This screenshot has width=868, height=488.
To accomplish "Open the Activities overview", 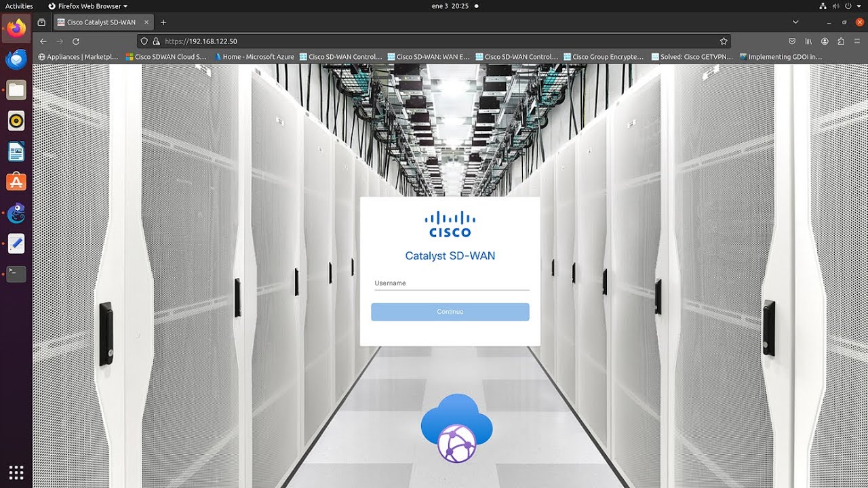I will pos(19,6).
